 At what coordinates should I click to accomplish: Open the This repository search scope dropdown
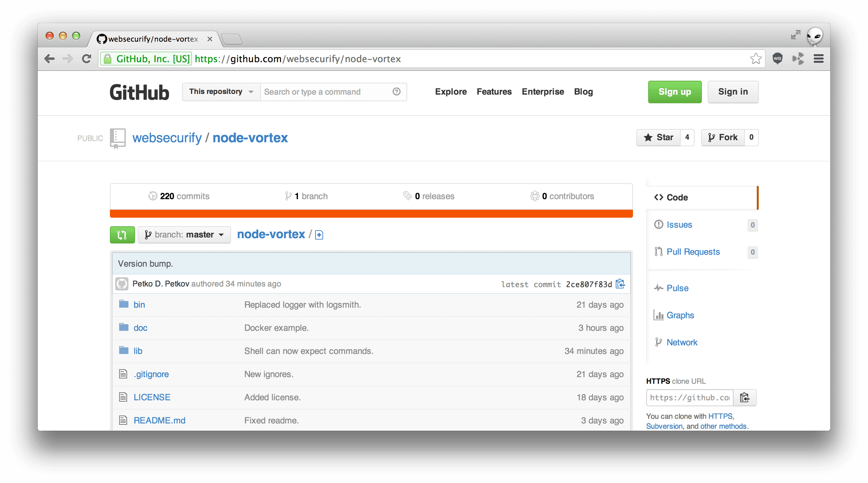click(221, 92)
